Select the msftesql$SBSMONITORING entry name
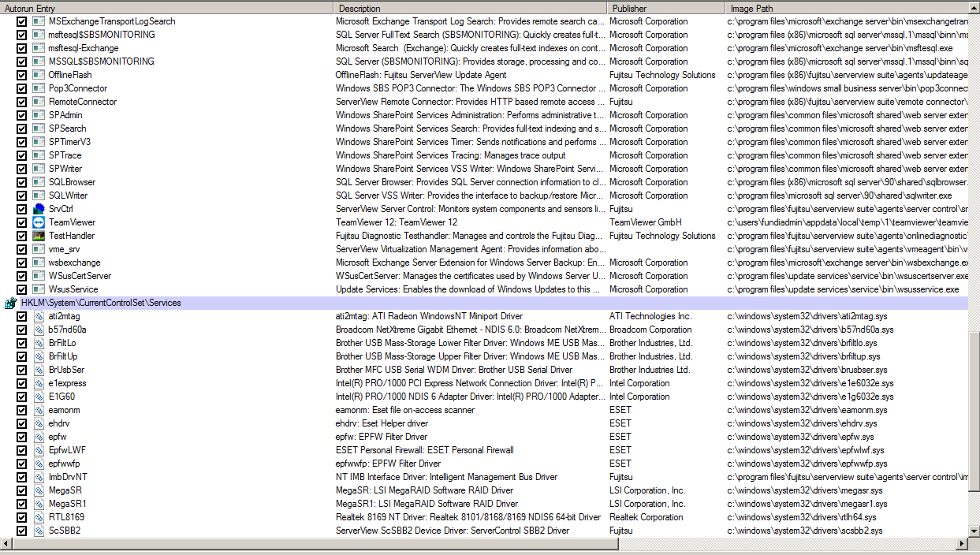 (x=102, y=35)
